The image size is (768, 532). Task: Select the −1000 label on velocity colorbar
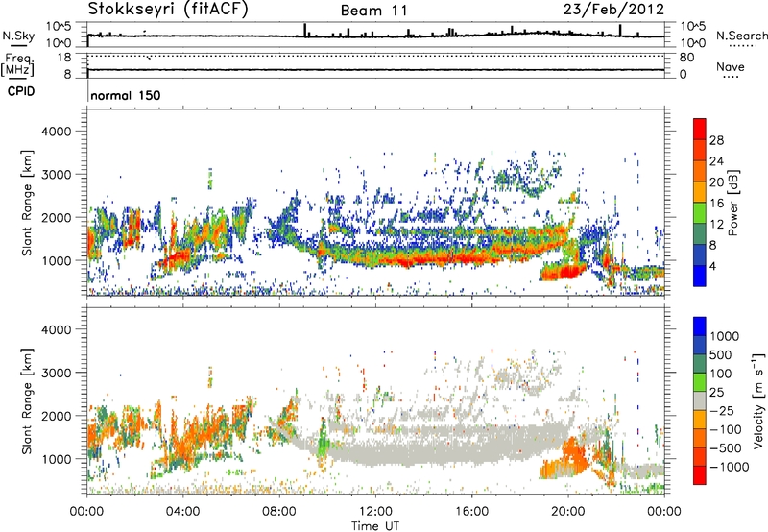point(729,467)
